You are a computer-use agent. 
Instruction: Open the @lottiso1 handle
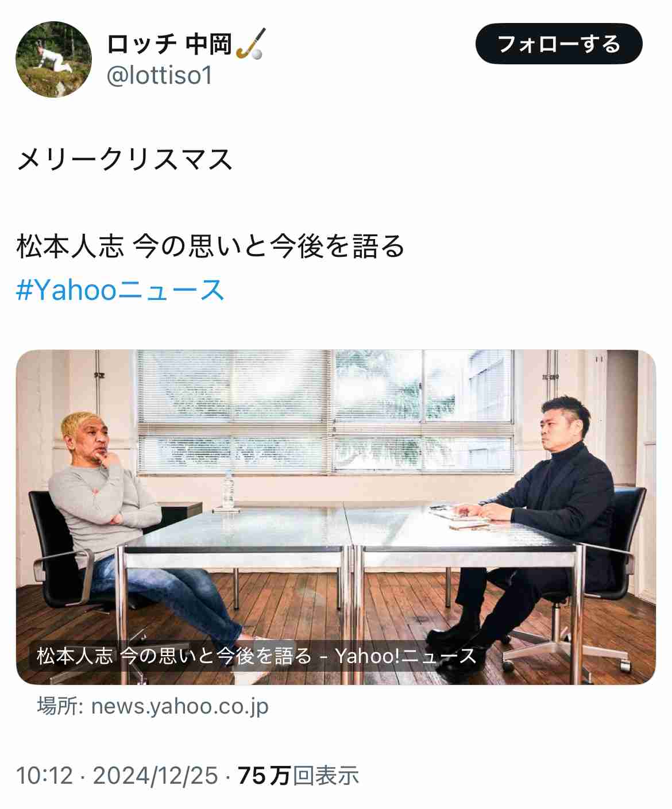tap(160, 75)
